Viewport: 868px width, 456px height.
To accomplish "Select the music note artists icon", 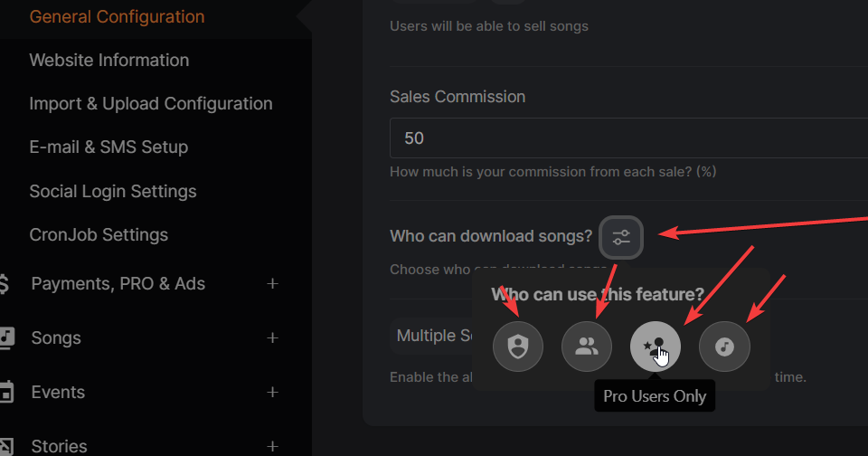I will pyautogui.click(x=724, y=347).
